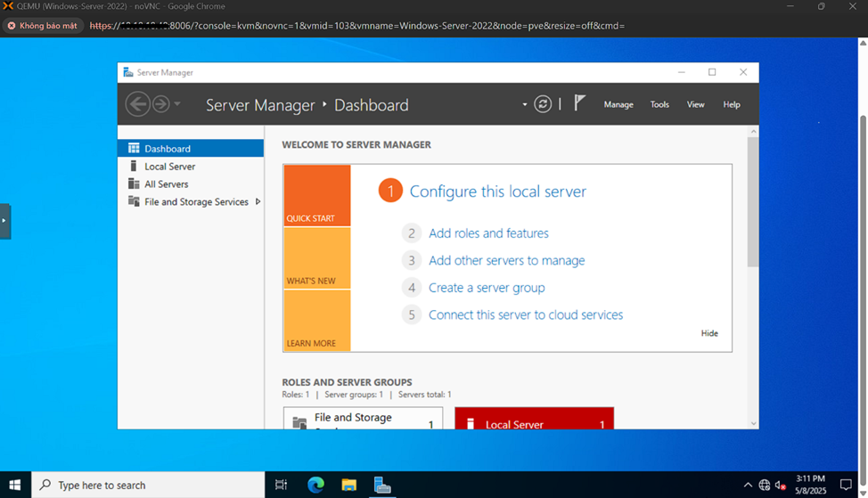Open Microsoft Edge from the taskbar
The height and width of the screenshot is (498, 868).
pos(315,485)
